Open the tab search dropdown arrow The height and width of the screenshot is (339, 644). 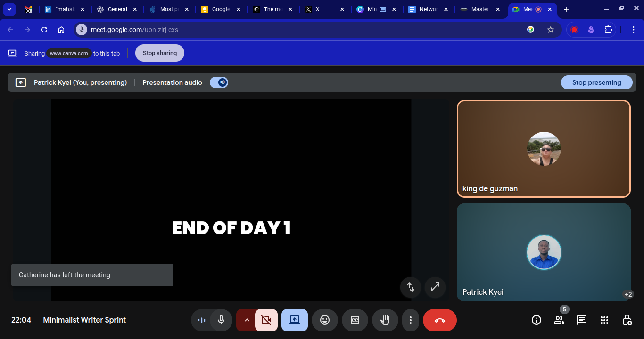point(9,9)
